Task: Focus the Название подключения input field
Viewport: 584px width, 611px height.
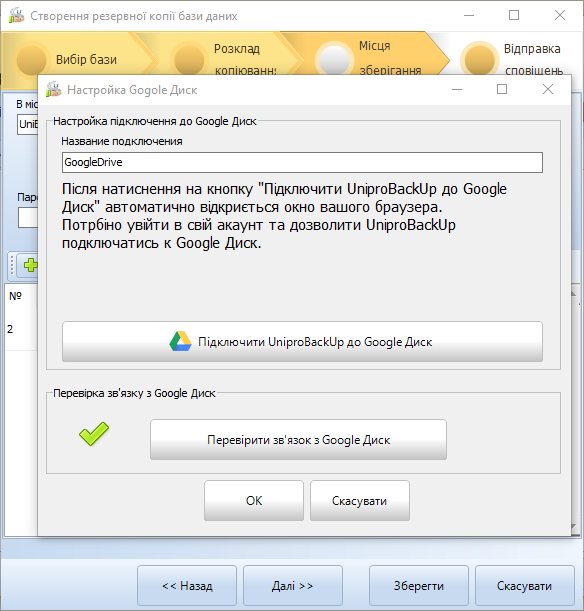Action: click(302, 162)
